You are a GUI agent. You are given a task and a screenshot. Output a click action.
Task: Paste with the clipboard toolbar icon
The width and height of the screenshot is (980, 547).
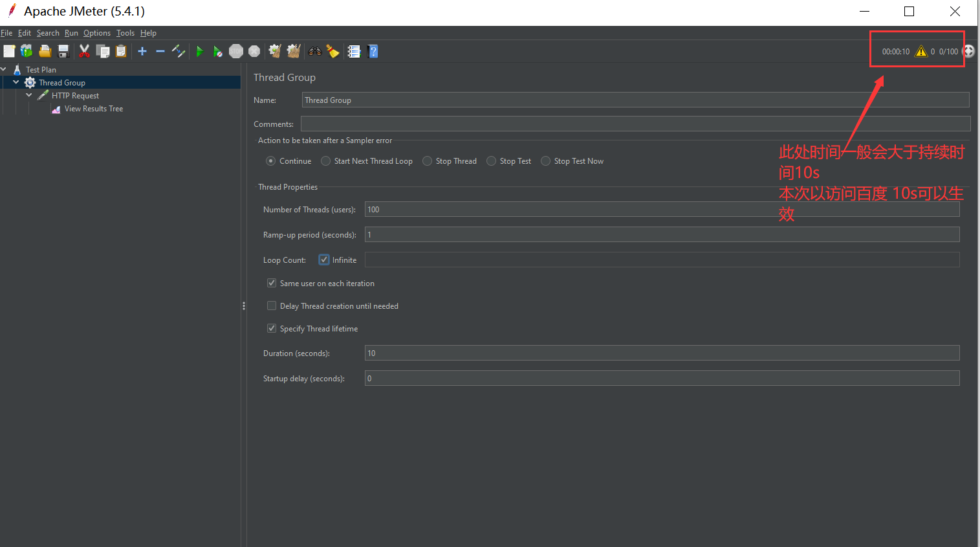[x=121, y=51]
